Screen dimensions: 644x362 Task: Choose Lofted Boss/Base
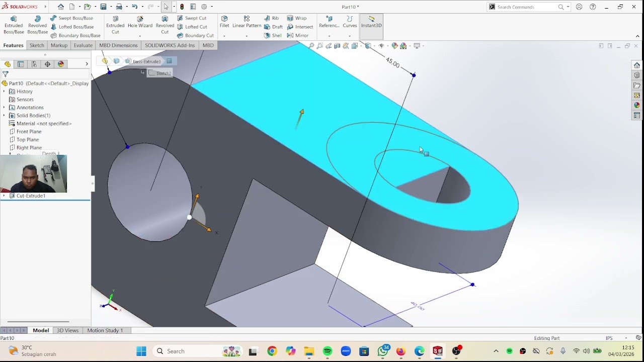[71, 27]
